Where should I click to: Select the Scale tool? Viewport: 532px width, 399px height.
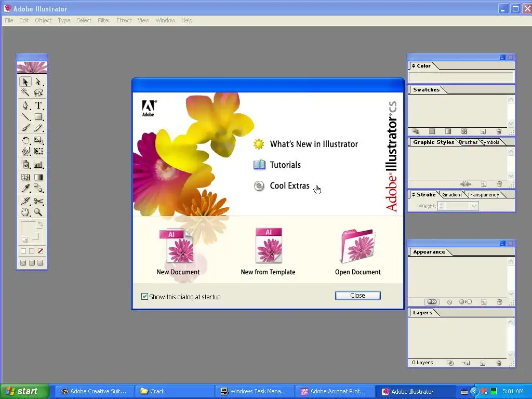click(x=38, y=140)
